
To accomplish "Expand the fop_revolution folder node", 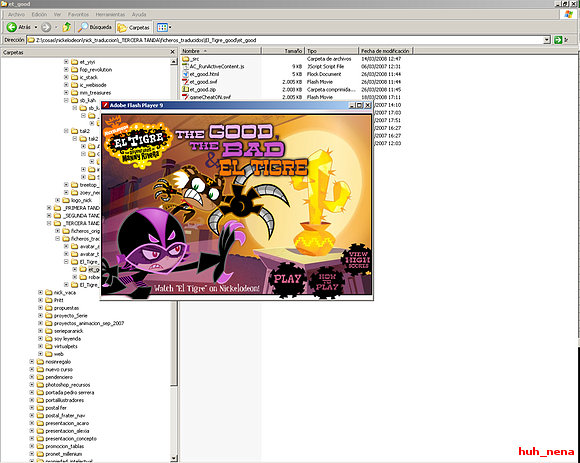I will point(66,70).
